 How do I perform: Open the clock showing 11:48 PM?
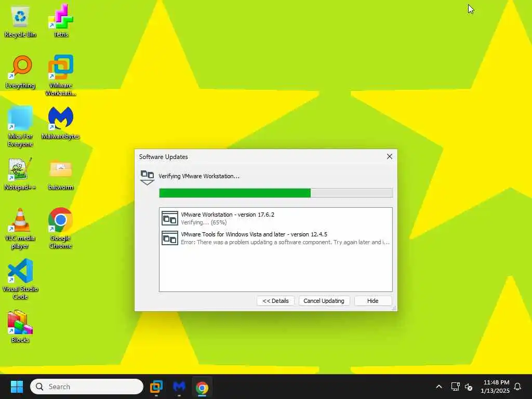[x=495, y=387]
